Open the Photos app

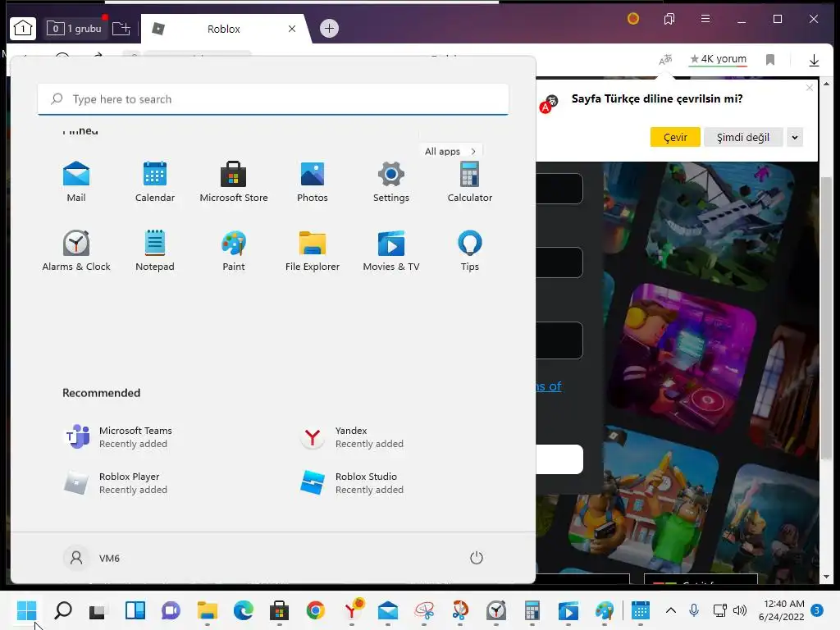(x=313, y=181)
